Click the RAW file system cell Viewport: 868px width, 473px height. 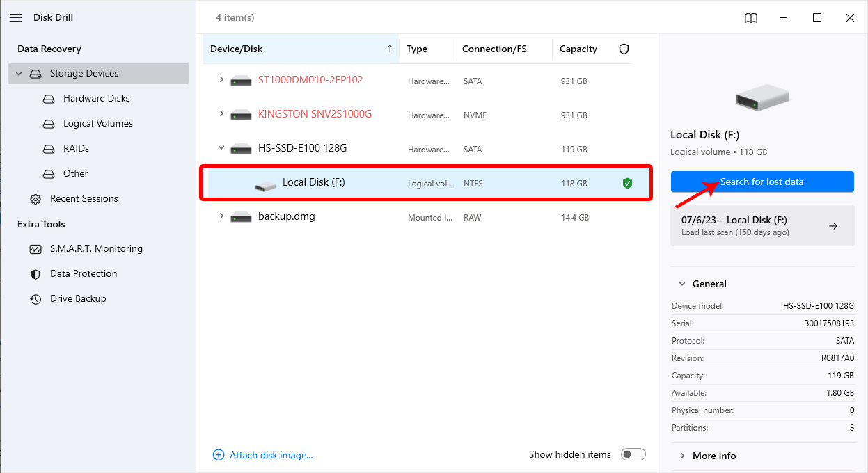coord(472,218)
